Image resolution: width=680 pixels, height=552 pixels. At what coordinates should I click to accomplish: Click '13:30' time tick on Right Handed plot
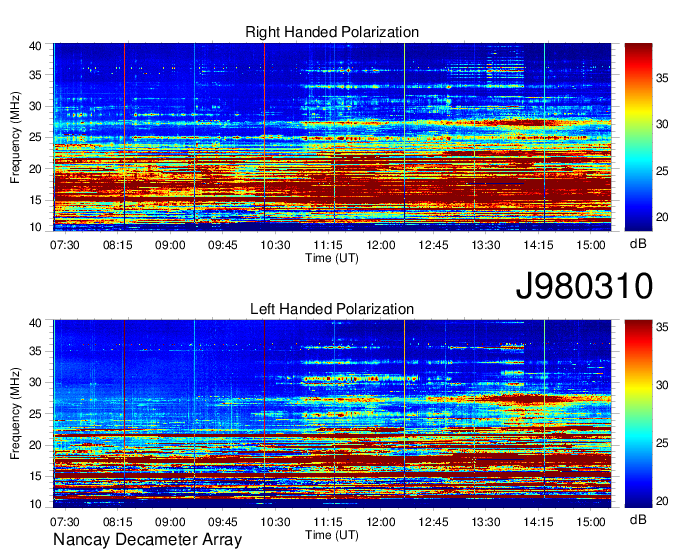tap(486, 245)
